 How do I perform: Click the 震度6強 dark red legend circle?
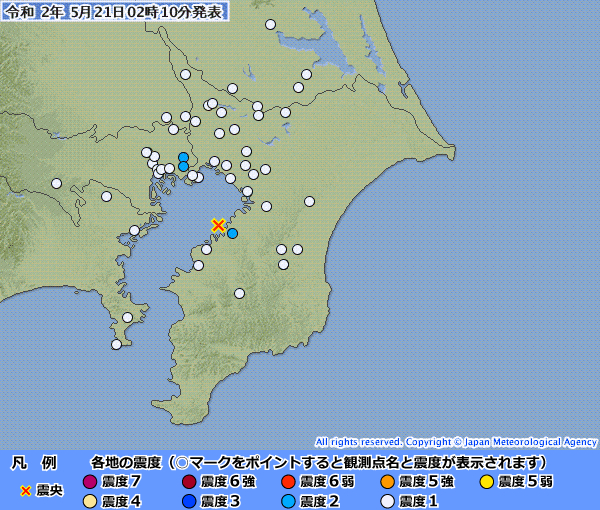coord(189,482)
